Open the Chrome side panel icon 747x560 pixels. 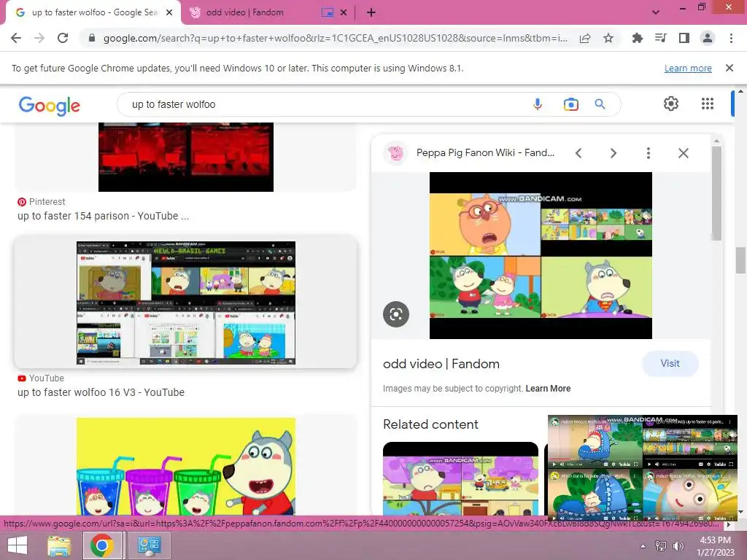coord(684,38)
